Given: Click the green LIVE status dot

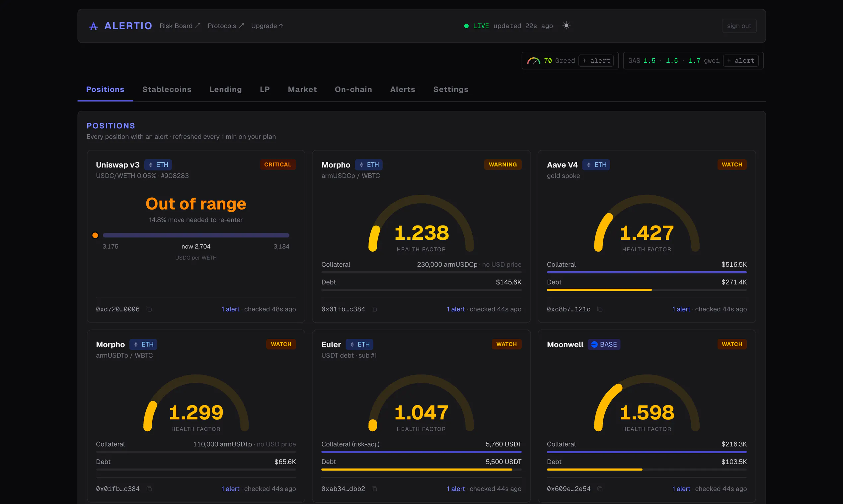Looking at the screenshot, I should 466,26.
